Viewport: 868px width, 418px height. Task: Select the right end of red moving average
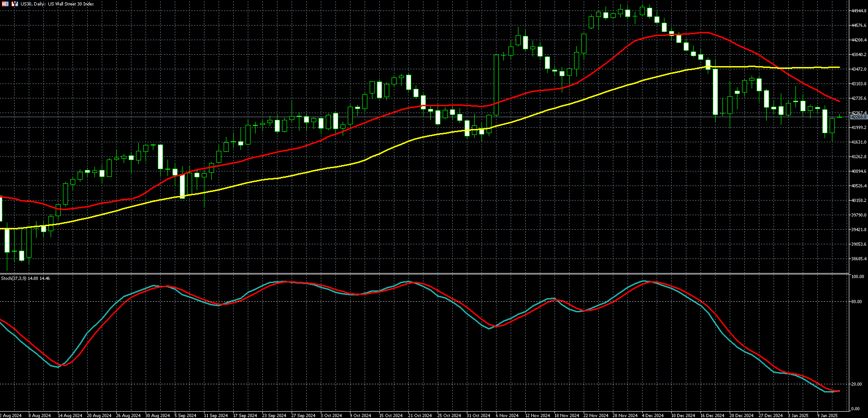pyautogui.click(x=839, y=101)
